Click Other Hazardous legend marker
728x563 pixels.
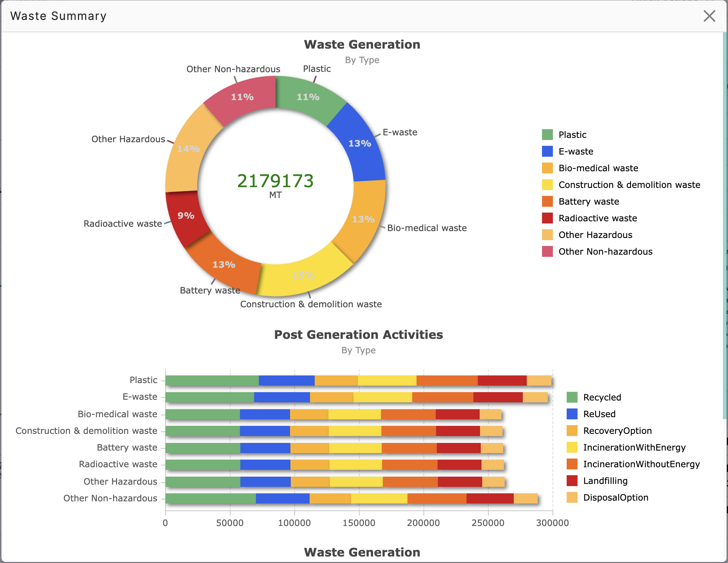pyautogui.click(x=547, y=235)
